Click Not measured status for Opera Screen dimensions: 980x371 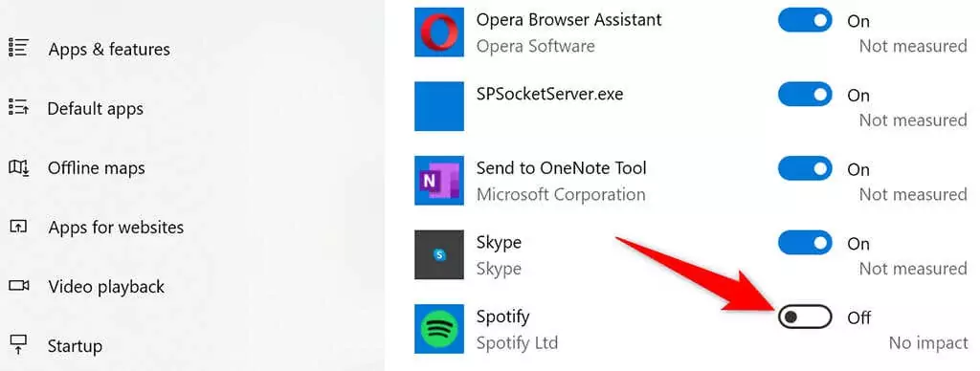[x=913, y=46]
